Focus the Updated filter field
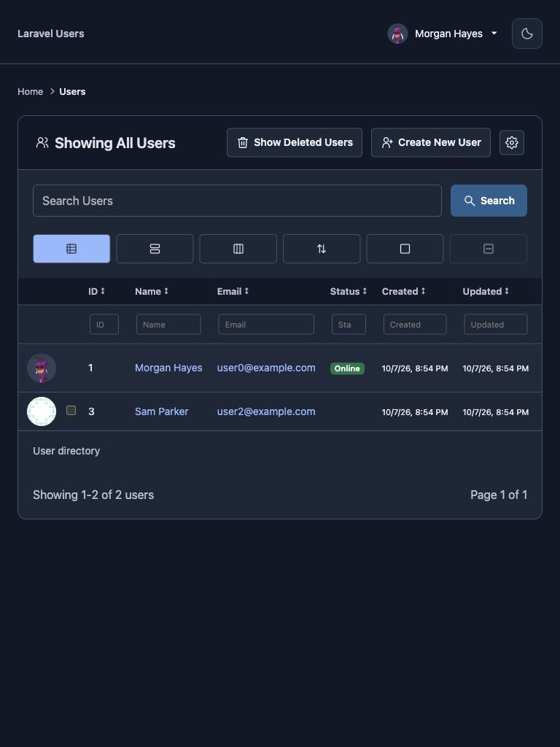 [x=495, y=325]
